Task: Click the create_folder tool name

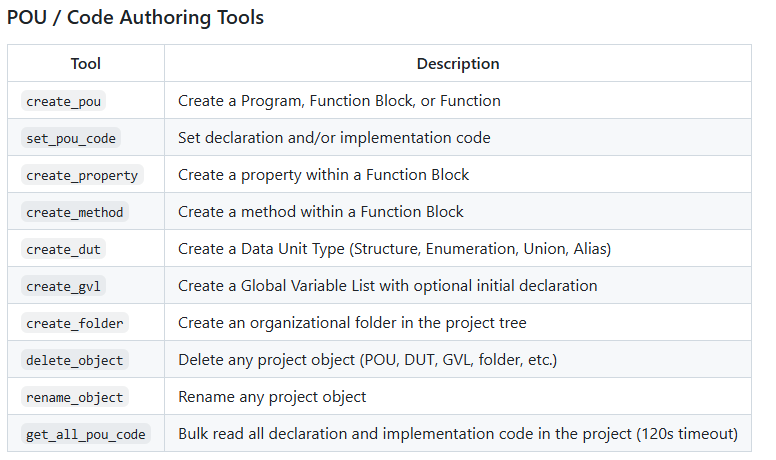Action: click(76, 323)
